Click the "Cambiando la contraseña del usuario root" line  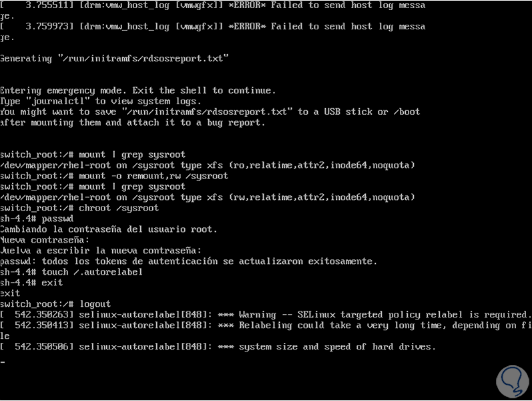[109, 229]
